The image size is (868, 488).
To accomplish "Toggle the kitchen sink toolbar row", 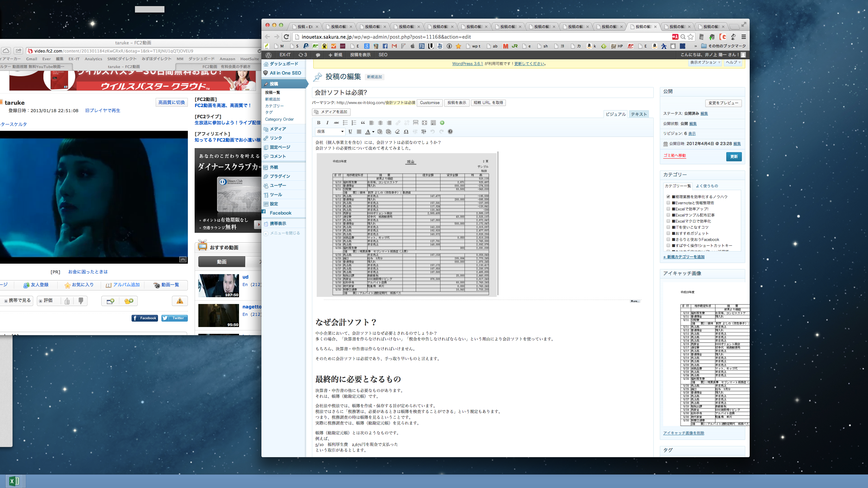I will pyautogui.click(x=433, y=123).
